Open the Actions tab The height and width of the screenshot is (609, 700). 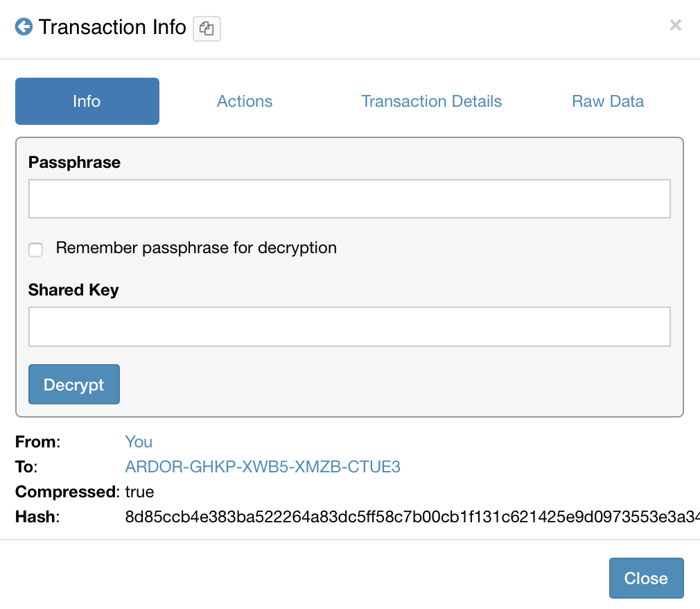click(245, 101)
